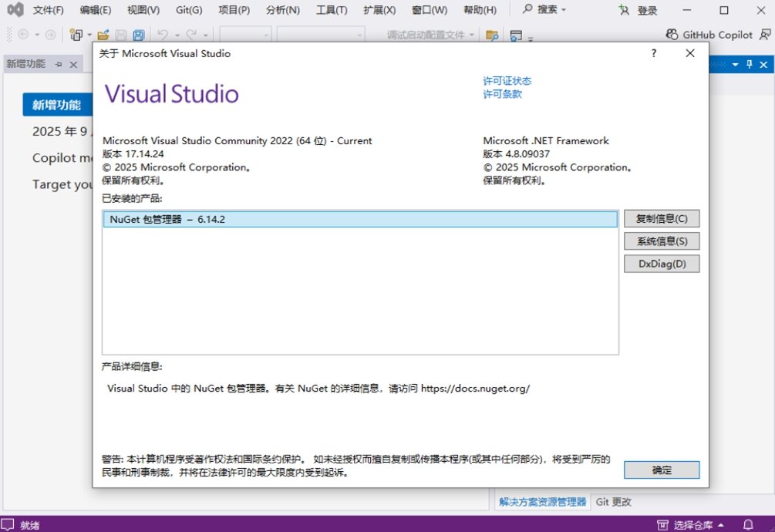Open the right panel window position dropdown
The width and height of the screenshot is (775, 532).
click(736, 64)
